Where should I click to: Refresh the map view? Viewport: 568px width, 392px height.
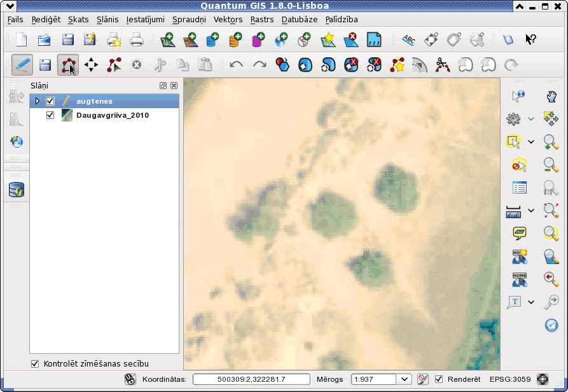click(x=551, y=325)
